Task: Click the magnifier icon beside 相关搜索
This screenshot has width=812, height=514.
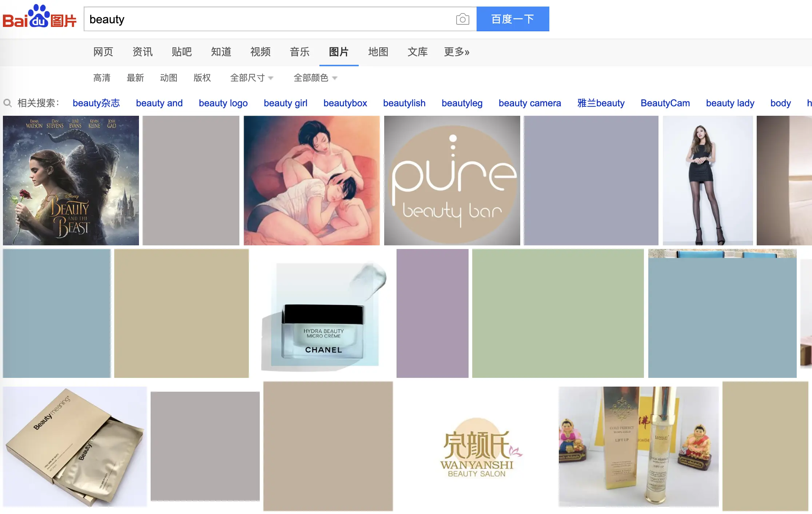Action: [7, 103]
